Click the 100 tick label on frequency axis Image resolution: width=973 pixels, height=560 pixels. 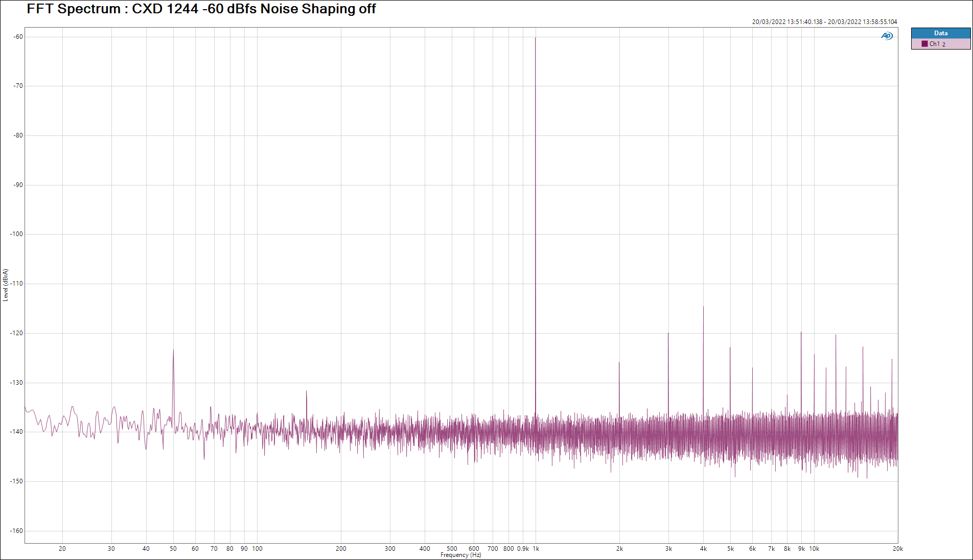coord(257,549)
